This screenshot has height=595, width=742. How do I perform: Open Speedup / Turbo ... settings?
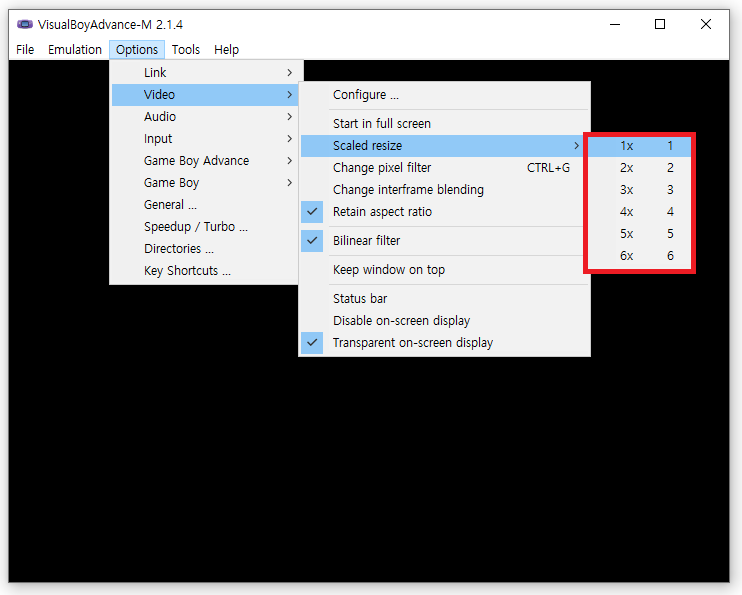205,227
